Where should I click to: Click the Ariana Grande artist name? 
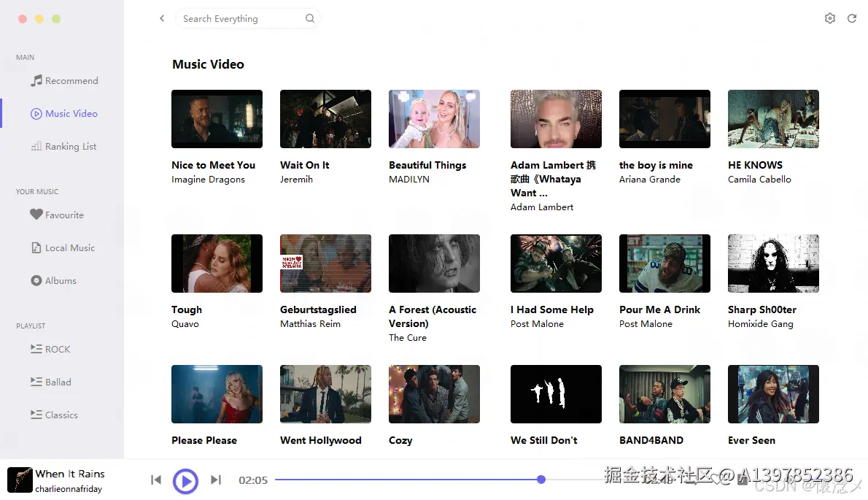coord(650,180)
